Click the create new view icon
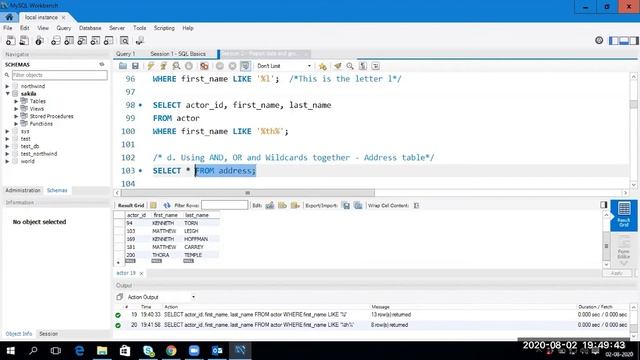The width and height of the screenshot is (640, 360). (82, 40)
